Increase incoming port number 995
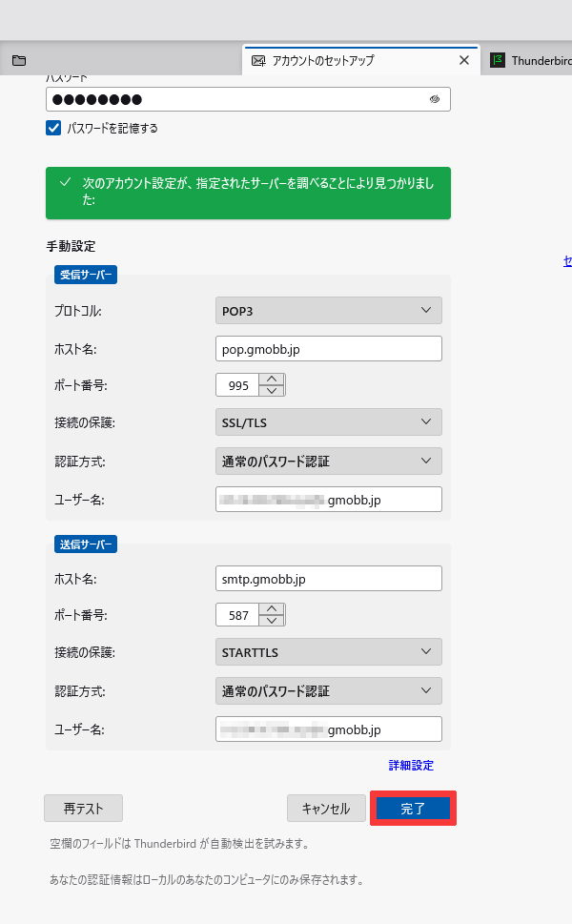 273,379
